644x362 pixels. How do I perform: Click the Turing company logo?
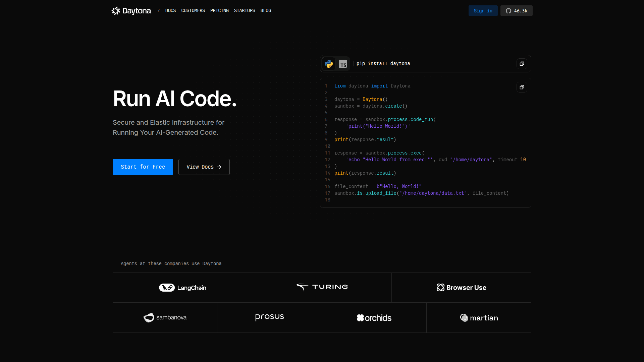(x=322, y=287)
